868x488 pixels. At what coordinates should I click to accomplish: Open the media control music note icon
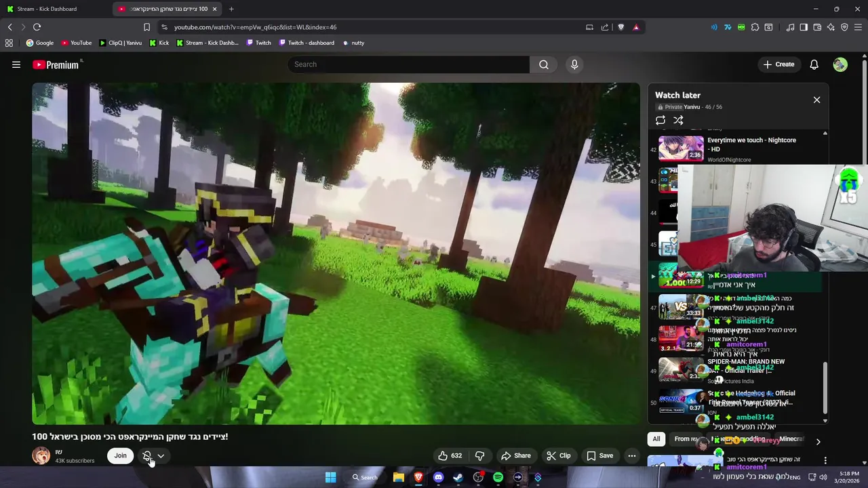click(x=790, y=27)
